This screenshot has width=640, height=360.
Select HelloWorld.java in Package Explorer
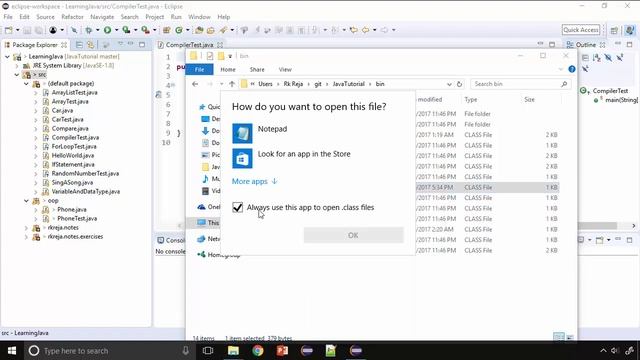pyautogui.click(x=73, y=156)
